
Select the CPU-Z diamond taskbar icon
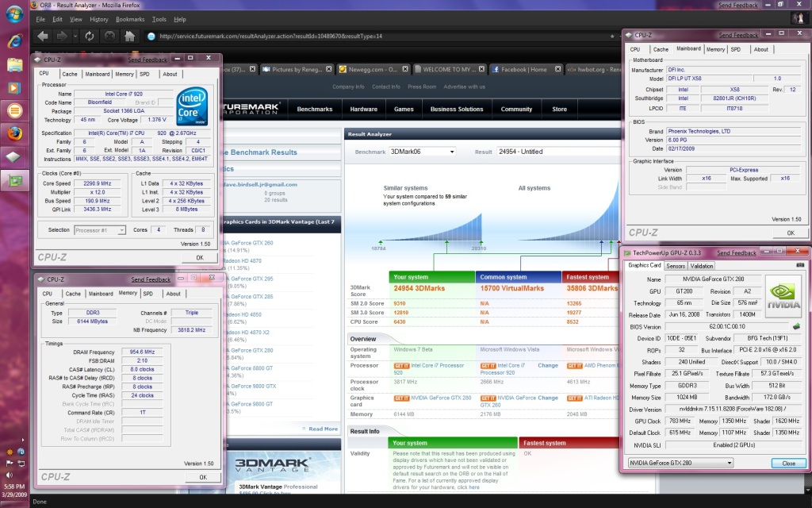pos(14,156)
